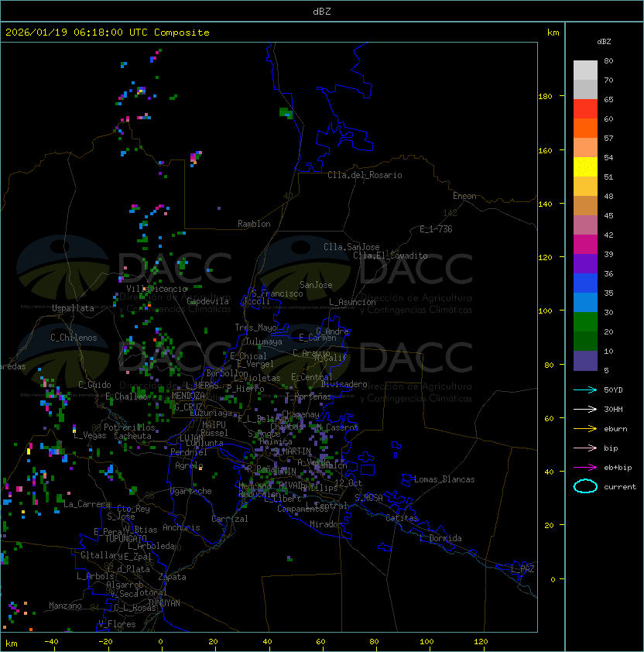Click the Anchoris place label
The height and width of the screenshot is (652, 644).
[x=181, y=527]
